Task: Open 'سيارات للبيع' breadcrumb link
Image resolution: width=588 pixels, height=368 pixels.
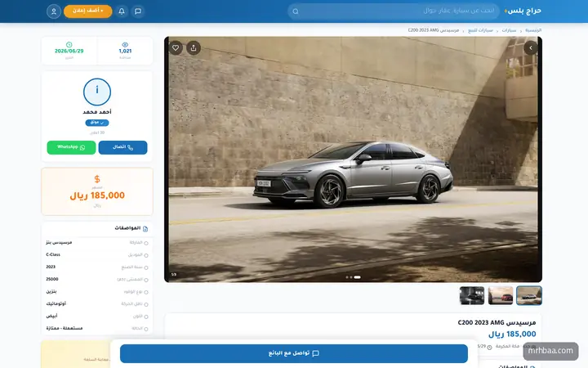Action: pos(480,30)
